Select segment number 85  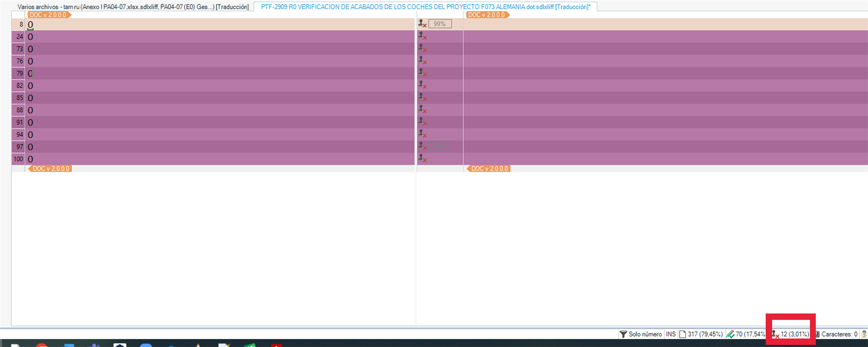[19, 98]
